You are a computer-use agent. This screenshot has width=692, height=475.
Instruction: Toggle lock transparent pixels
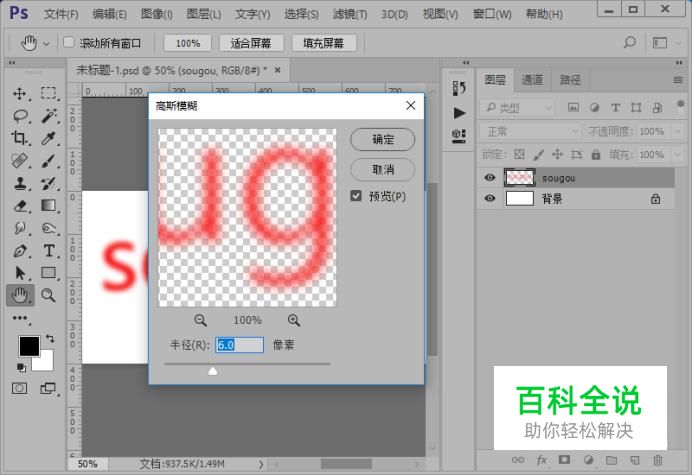(519, 154)
